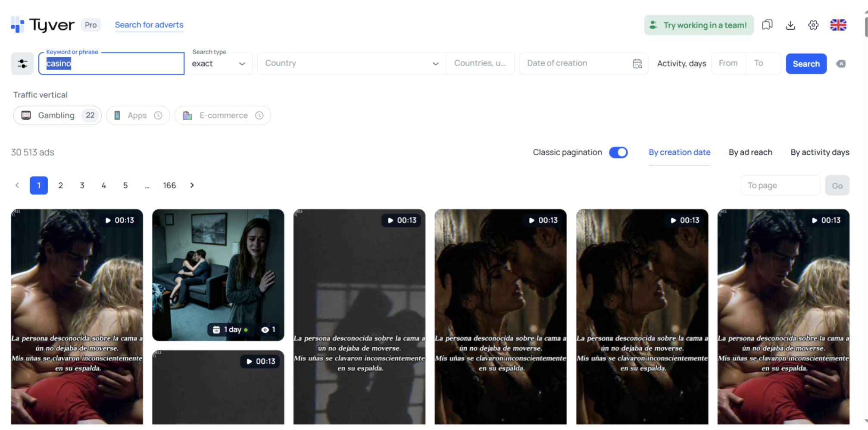Click the Gambling count badge 22
This screenshot has width=868, height=430.
pyautogui.click(x=90, y=115)
